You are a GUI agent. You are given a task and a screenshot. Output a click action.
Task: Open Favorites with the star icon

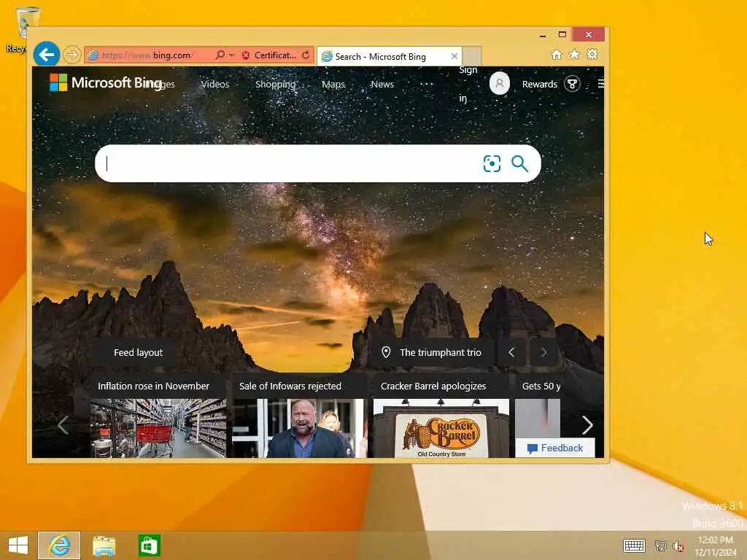pos(575,54)
